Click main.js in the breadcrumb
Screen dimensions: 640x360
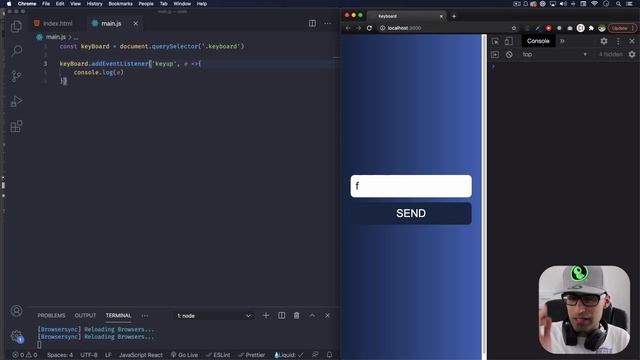click(x=56, y=37)
